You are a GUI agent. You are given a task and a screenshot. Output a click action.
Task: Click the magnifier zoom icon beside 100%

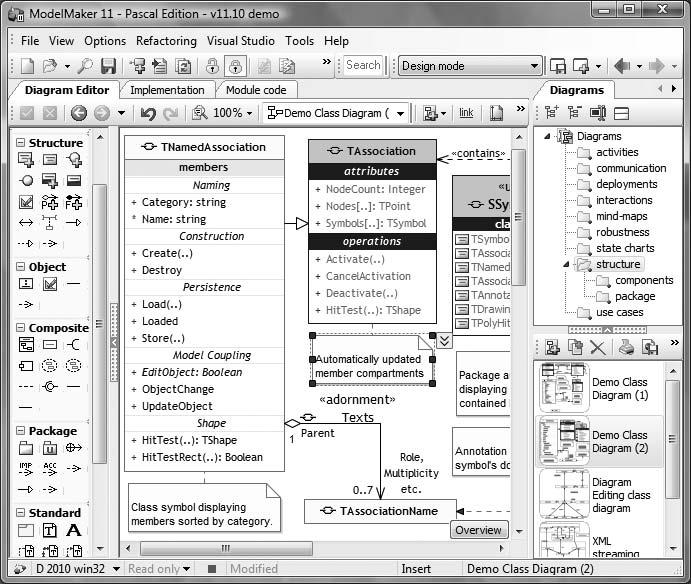200,113
